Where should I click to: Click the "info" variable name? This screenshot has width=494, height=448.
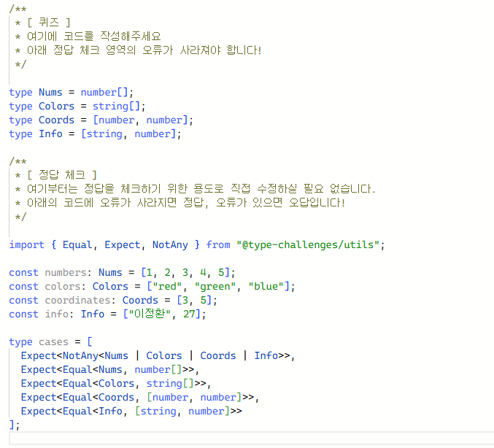[x=56, y=314]
